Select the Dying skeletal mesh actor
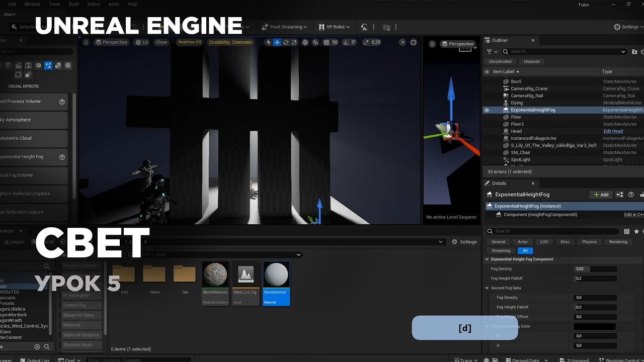 click(x=517, y=103)
